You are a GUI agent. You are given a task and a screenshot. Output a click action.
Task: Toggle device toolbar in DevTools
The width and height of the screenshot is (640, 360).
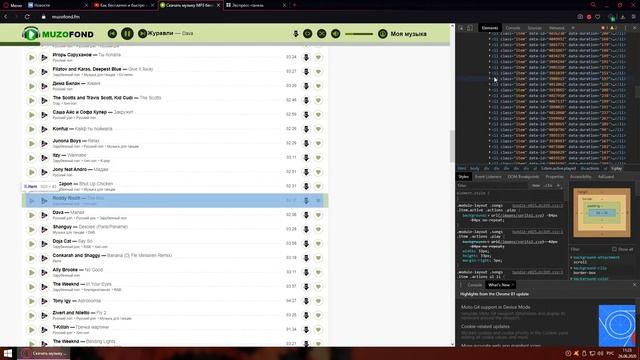[x=470, y=28]
